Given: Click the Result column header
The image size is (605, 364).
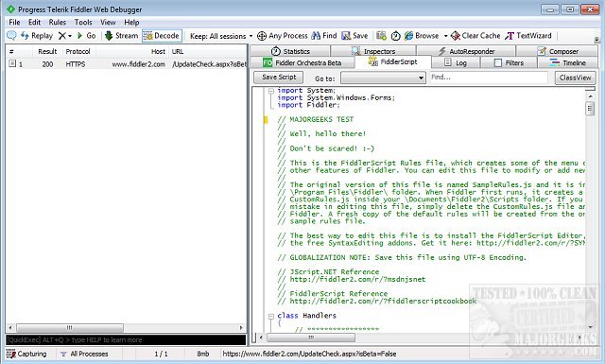Looking at the screenshot, I should pyautogui.click(x=47, y=51).
